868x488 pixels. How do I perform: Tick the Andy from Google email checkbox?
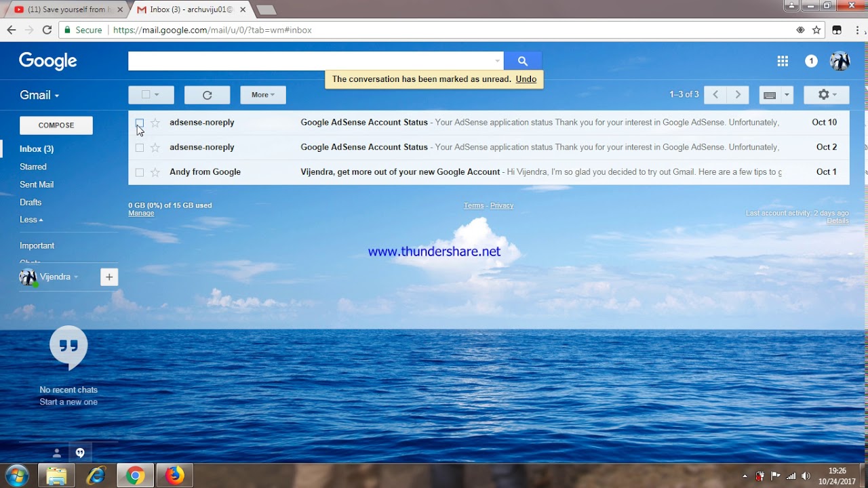(x=140, y=172)
